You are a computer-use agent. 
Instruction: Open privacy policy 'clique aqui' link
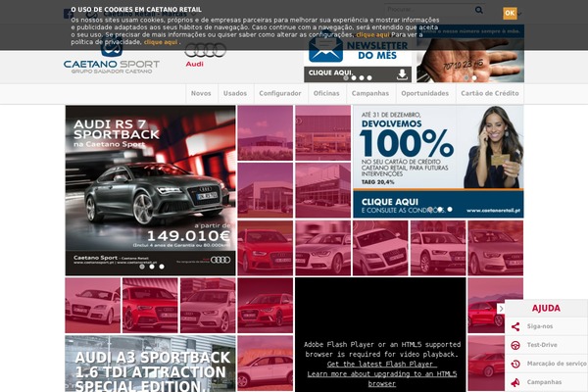point(161,42)
